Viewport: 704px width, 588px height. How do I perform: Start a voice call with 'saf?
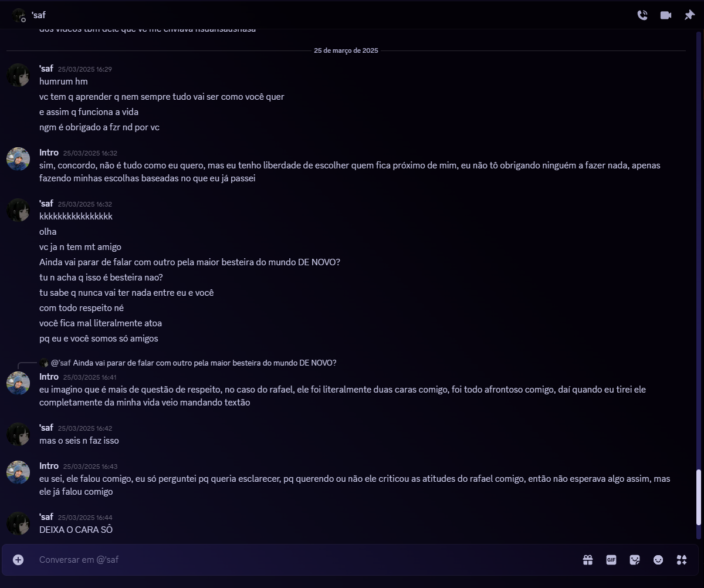tap(642, 15)
